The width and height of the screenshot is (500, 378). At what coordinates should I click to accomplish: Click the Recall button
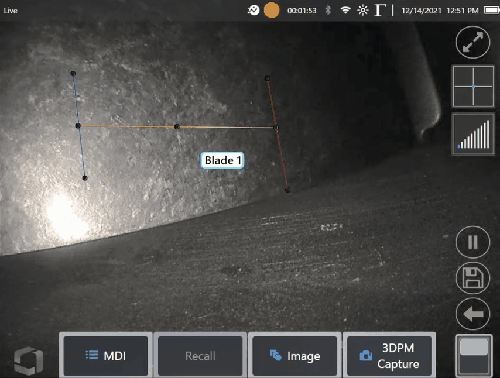pos(200,356)
